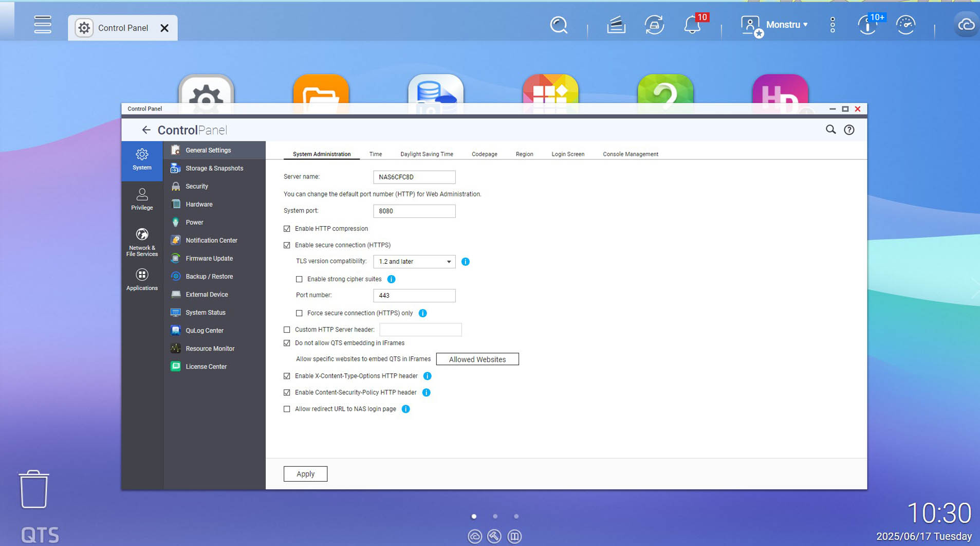Open System Status
The width and height of the screenshot is (980, 546).
tap(214, 312)
